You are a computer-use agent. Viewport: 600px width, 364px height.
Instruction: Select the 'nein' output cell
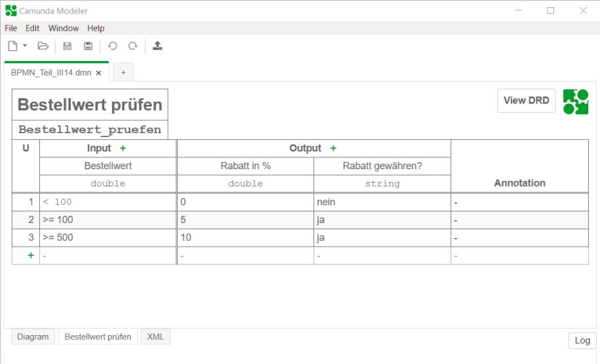coord(382,202)
